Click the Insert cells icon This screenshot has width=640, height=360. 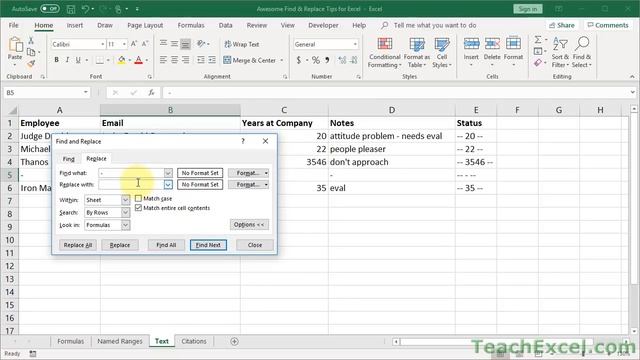click(471, 43)
